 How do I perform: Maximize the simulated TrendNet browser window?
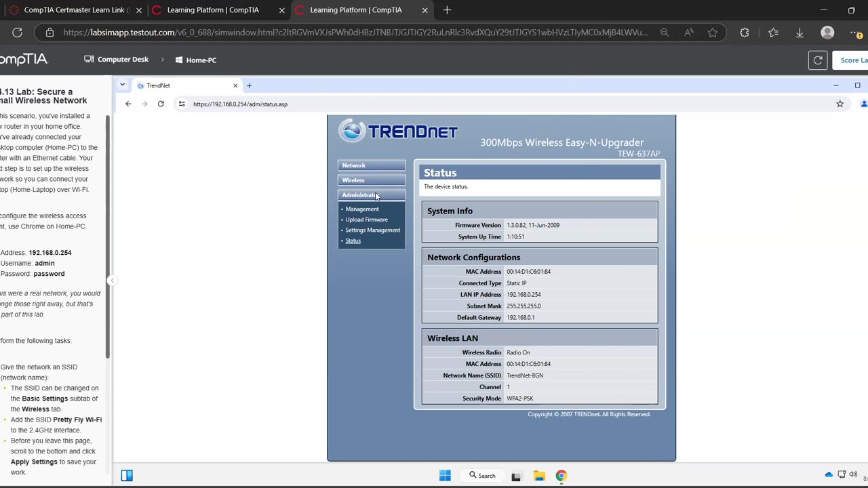(857, 85)
